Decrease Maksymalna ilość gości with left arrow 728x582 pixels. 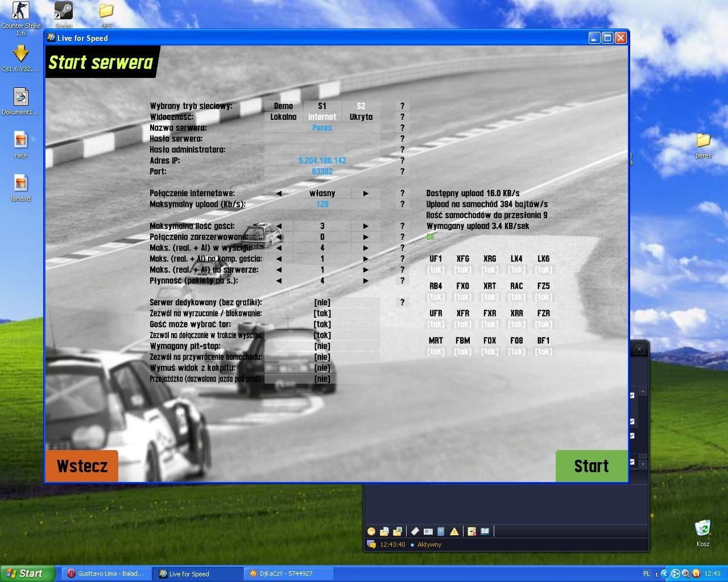tap(279, 226)
